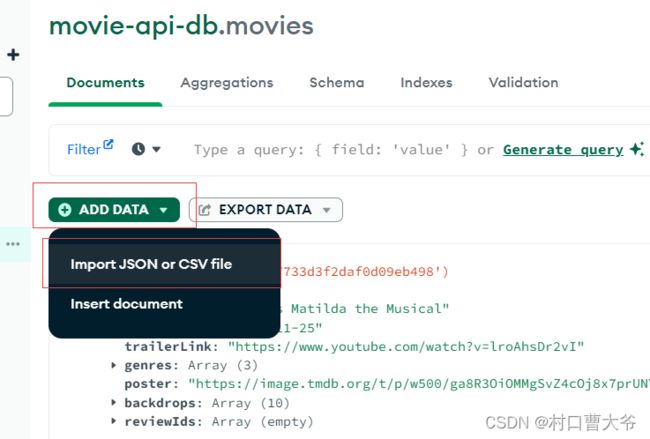650x439 pixels.
Task: Expand the backdrops array field
Action: 114,403
